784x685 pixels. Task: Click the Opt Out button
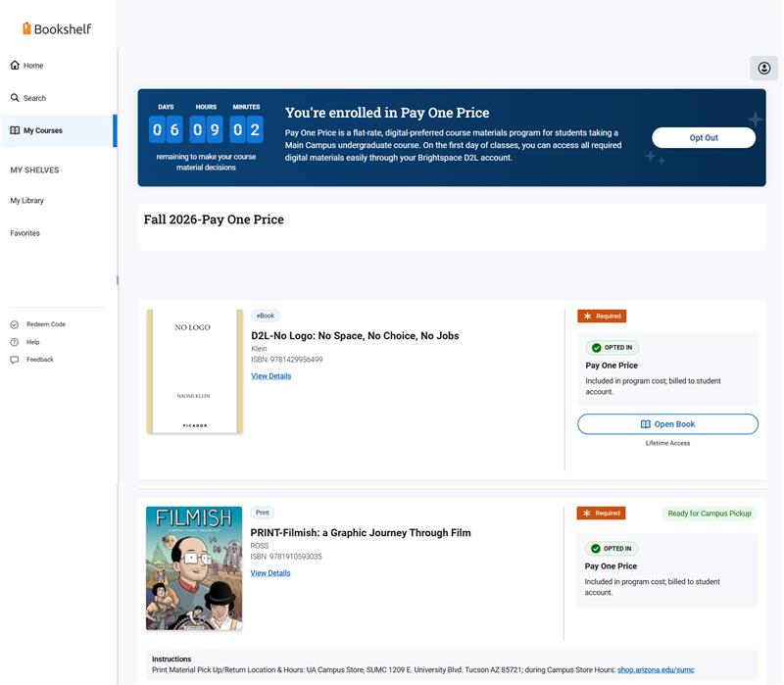tap(704, 137)
